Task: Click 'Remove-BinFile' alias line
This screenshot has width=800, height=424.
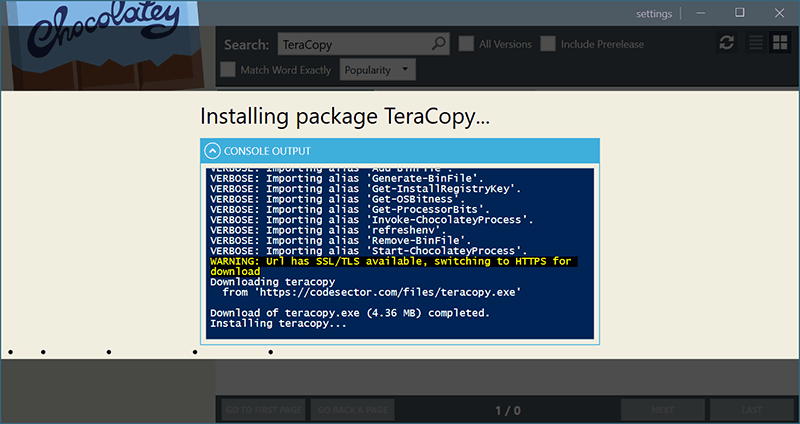Action: [340, 240]
